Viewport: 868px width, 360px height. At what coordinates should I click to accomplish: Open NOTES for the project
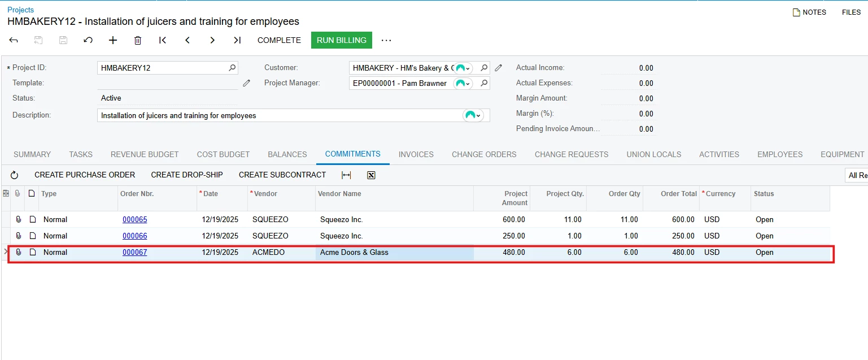tap(809, 12)
